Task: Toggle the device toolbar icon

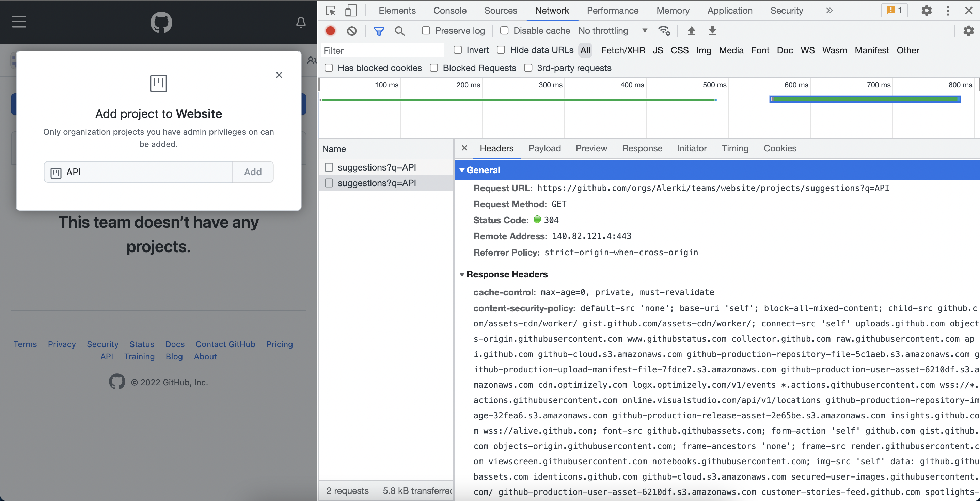Action: coord(350,11)
